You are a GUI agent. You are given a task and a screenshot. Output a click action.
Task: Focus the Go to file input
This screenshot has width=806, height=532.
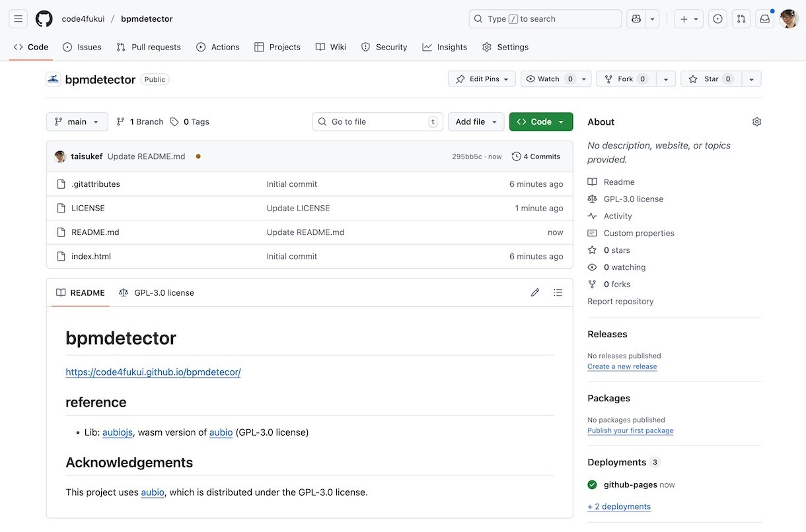point(378,121)
